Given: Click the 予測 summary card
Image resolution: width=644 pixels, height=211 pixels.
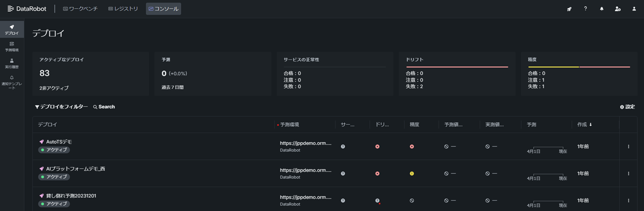Looking at the screenshot, I should (213, 74).
